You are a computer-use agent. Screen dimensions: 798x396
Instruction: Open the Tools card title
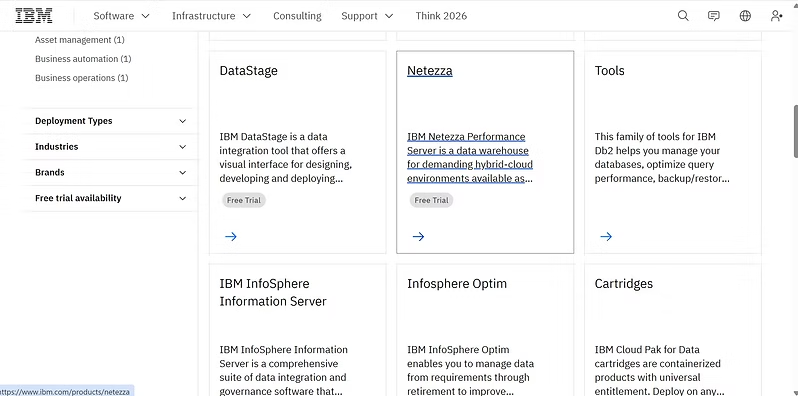pyautogui.click(x=609, y=71)
